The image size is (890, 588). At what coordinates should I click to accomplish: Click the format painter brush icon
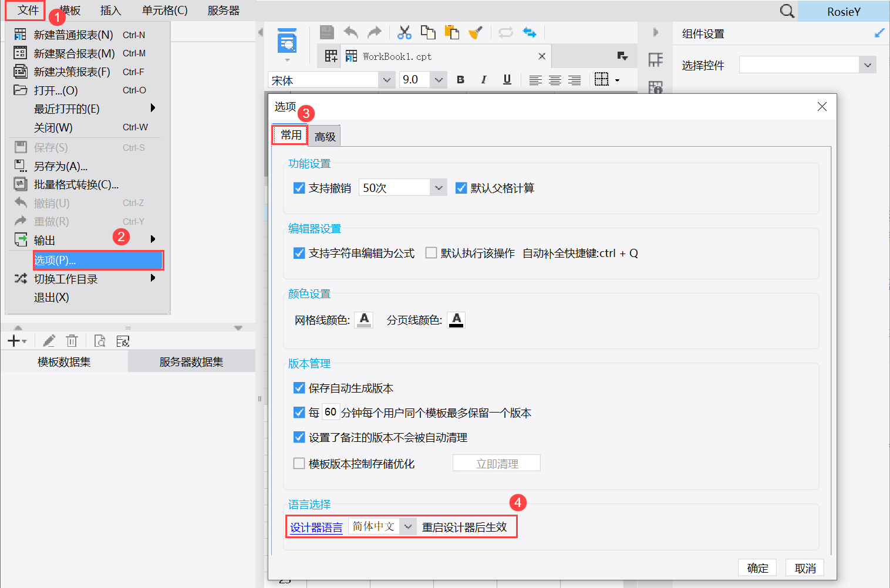click(x=476, y=32)
